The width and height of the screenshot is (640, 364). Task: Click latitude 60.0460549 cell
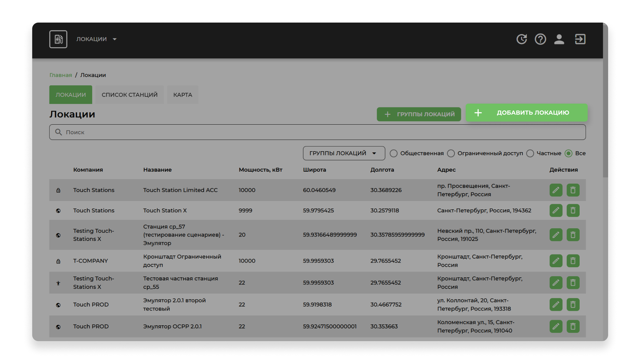click(319, 190)
